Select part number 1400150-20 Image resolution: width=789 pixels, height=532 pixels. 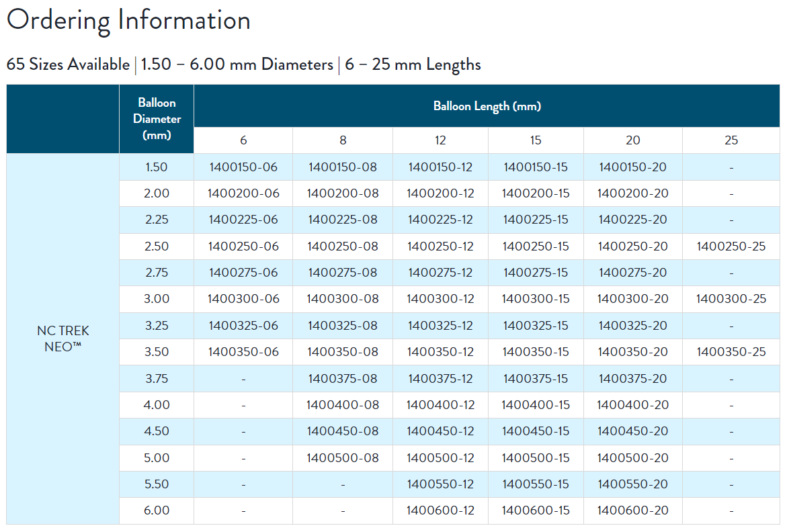tap(633, 167)
